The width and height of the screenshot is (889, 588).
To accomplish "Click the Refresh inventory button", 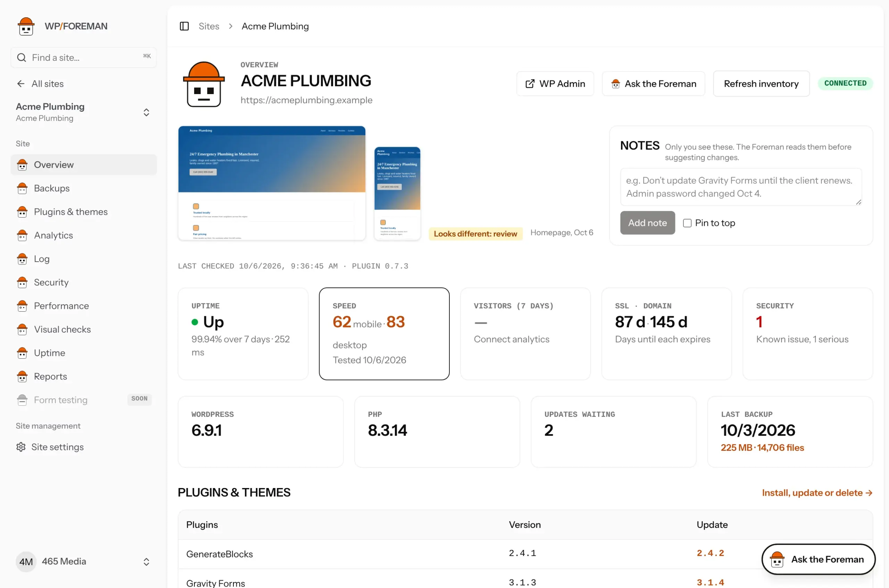I will pyautogui.click(x=761, y=84).
